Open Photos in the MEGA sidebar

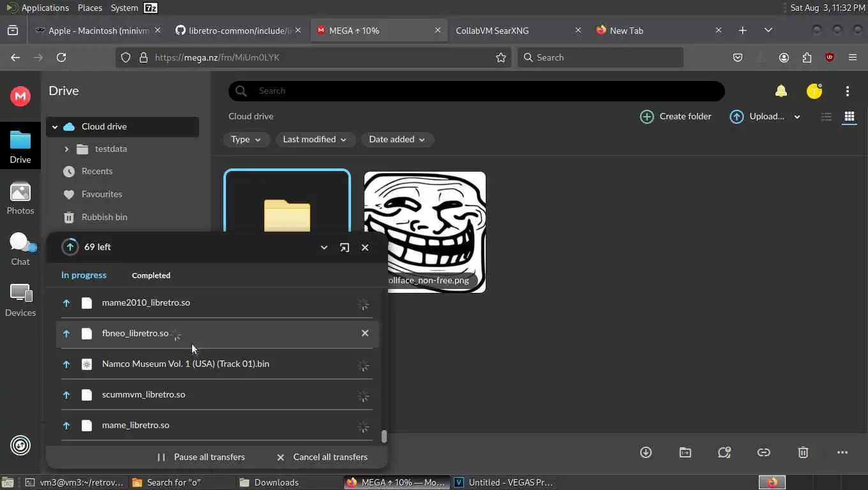[x=20, y=198]
